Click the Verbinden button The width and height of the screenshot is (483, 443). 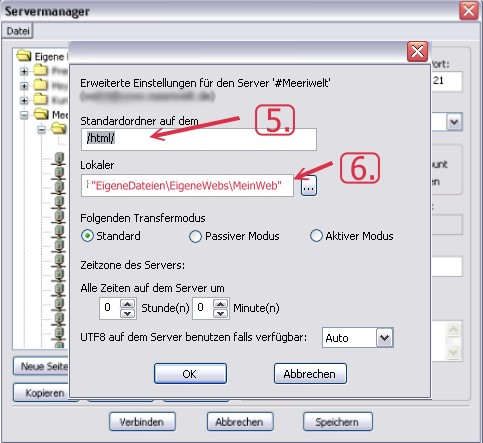142,422
